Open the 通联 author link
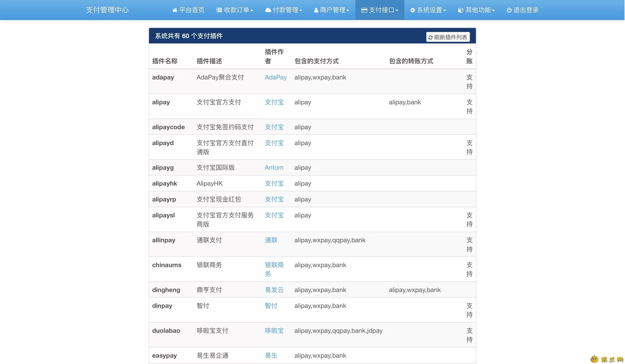The image size is (625, 364). [x=271, y=240]
